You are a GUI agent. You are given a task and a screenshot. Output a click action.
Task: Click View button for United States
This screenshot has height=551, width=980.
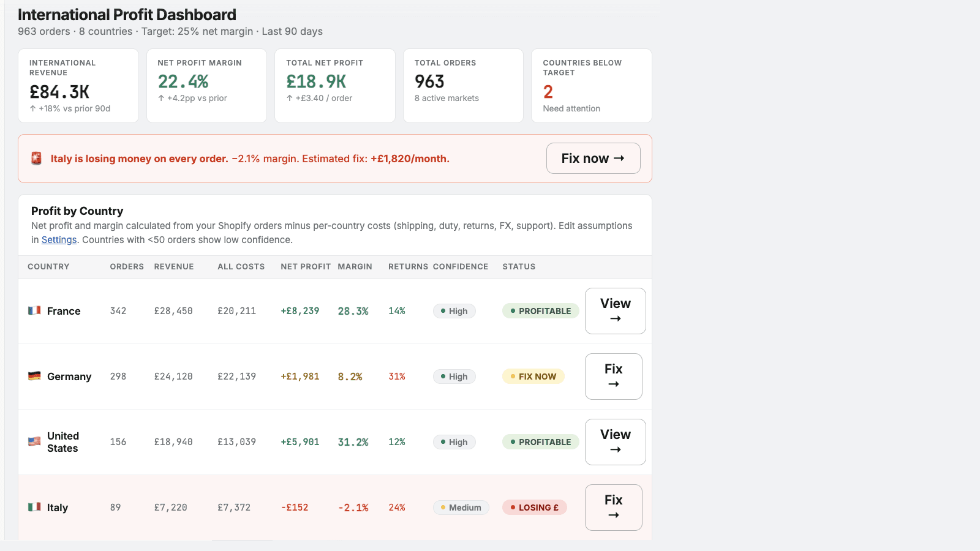click(615, 442)
